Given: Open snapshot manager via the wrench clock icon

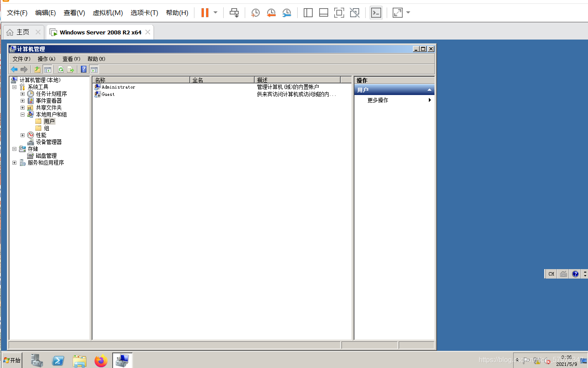Looking at the screenshot, I should (286, 13).
